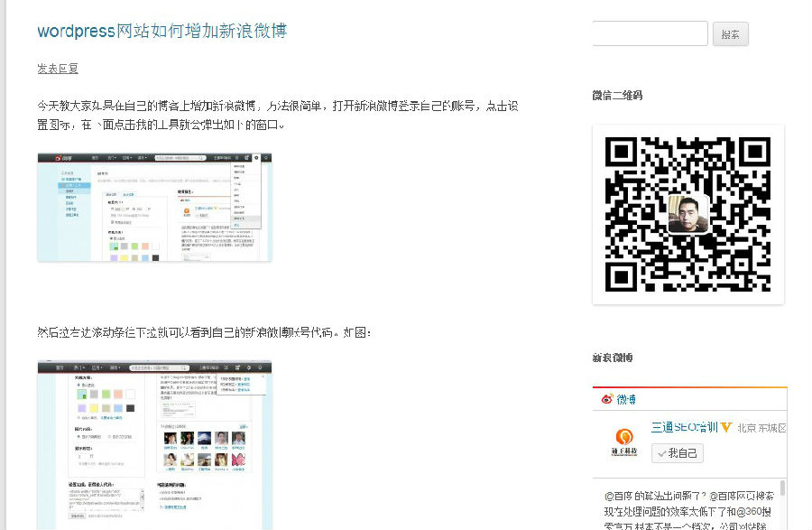The image size is (812, 530).
Task: Click the gear icon in first Weibo screenshot
Action: [256, 157]
